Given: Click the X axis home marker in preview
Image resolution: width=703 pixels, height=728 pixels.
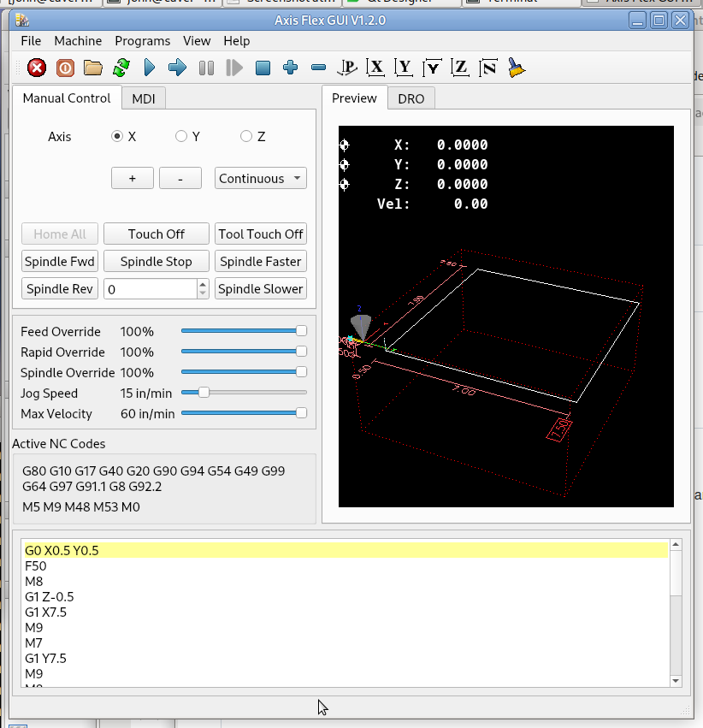Looking at the screenshot, I should pos(345,145).
